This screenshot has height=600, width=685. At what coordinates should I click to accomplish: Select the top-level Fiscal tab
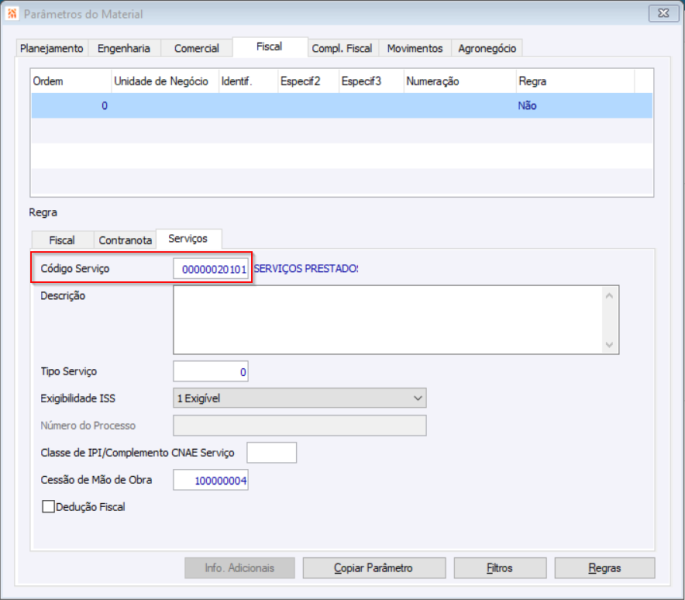click(x=270, y=47)
